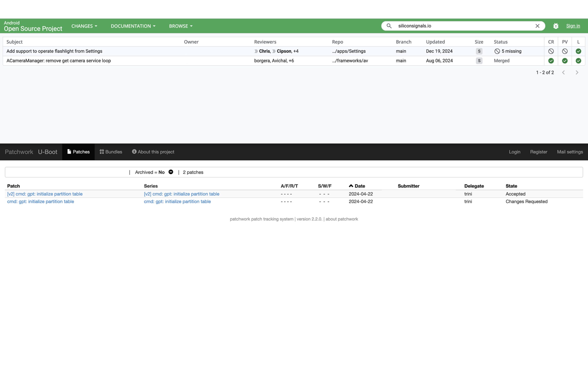Click main branch in flashlight row
Image resolution: width=588 pixels, height=368 pixels.
click(x=401, y=51)
